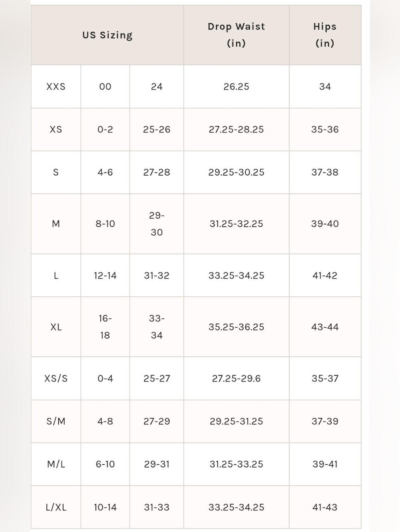This screenshot has height=532, width=400.
Task: Click the XS size label cell
Action: coord(56,130)
